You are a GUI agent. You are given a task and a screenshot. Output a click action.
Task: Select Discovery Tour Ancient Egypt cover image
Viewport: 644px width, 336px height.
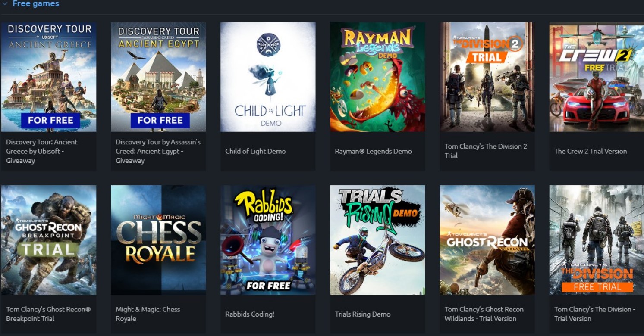158,77
